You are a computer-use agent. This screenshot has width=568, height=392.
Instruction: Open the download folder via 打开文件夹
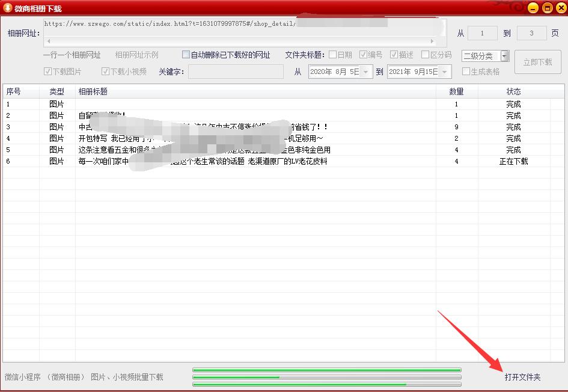pos(525,379)
